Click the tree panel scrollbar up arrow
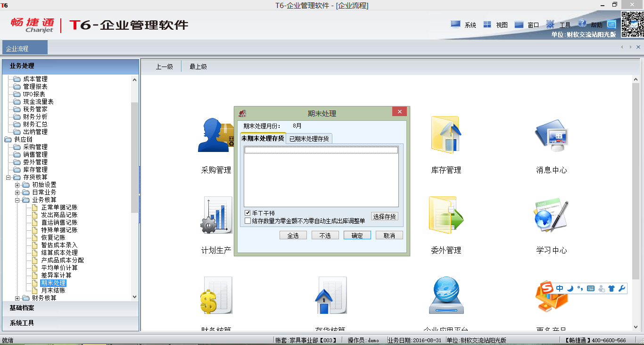The width and height of the screenshot is (644, 345). [x=134, y=79]
